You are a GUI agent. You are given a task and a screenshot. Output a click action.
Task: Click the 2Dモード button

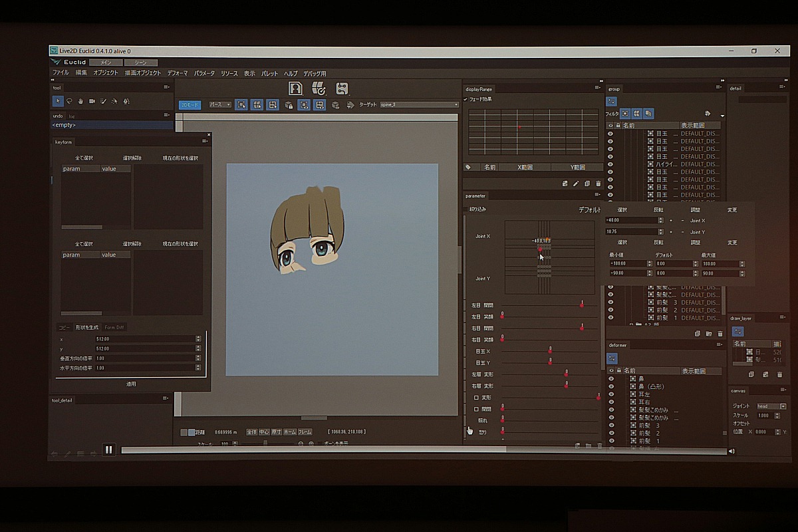[190, 105]
